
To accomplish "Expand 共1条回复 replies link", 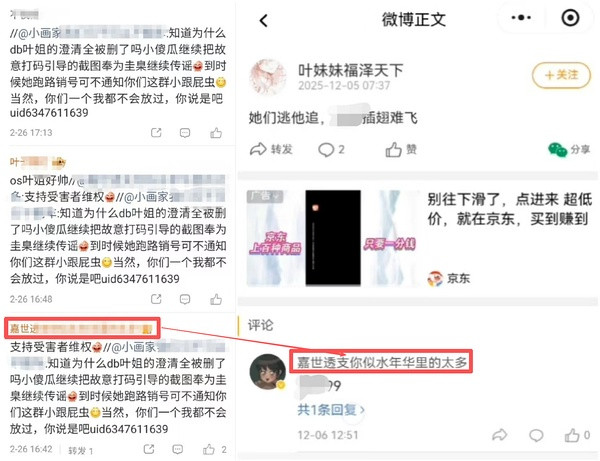I will click(331, 410).
